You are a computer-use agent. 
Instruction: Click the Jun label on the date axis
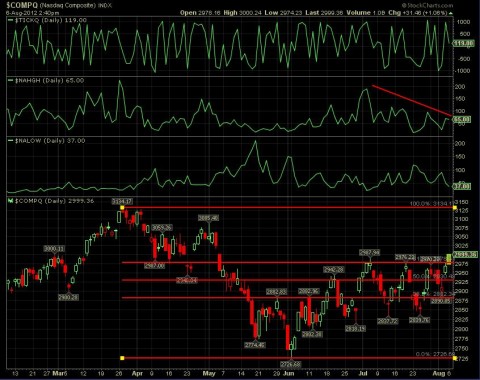click(x=289, y=374)
